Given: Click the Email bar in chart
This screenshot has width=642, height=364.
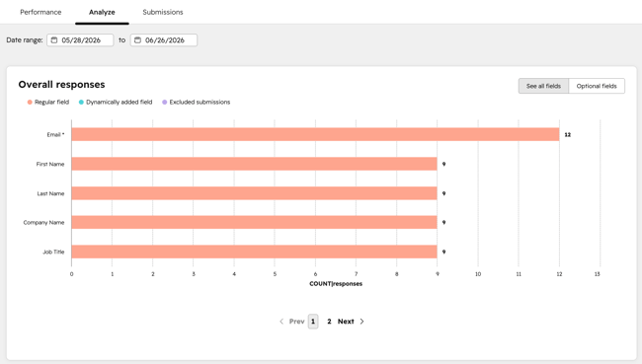Looking at the screenshot, I should [315, 134].
